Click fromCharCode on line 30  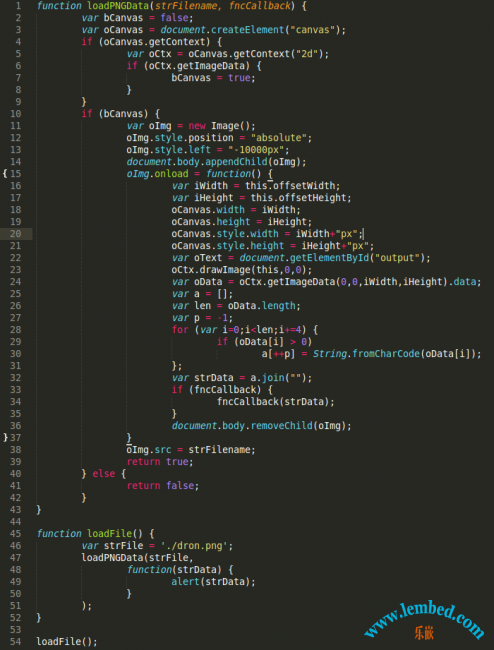click(385, 354)
